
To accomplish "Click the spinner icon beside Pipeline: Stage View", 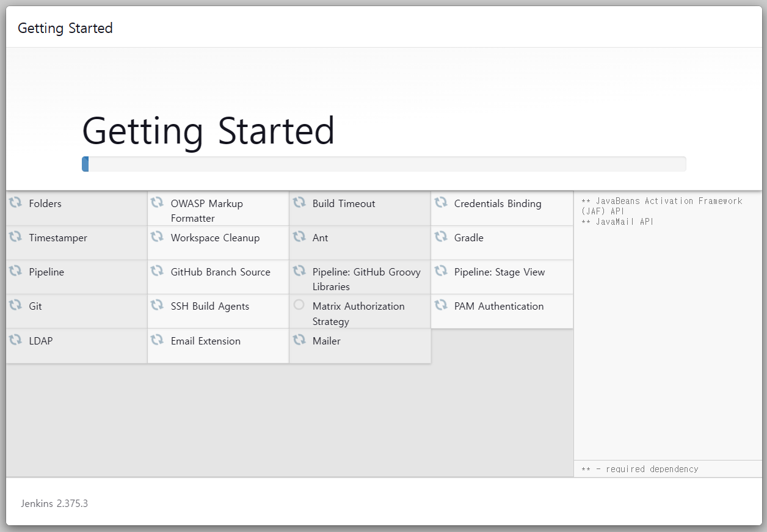I will coord(441,271).
